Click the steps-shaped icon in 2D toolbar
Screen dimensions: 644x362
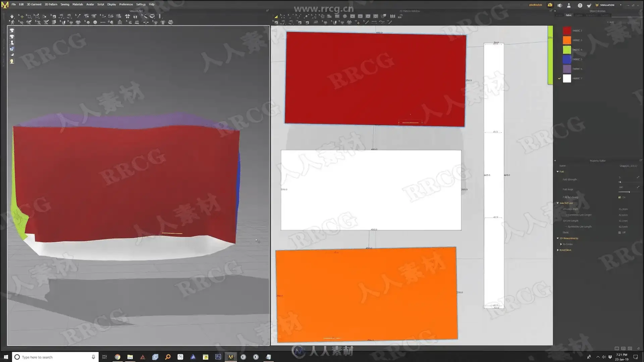(400, 16)
